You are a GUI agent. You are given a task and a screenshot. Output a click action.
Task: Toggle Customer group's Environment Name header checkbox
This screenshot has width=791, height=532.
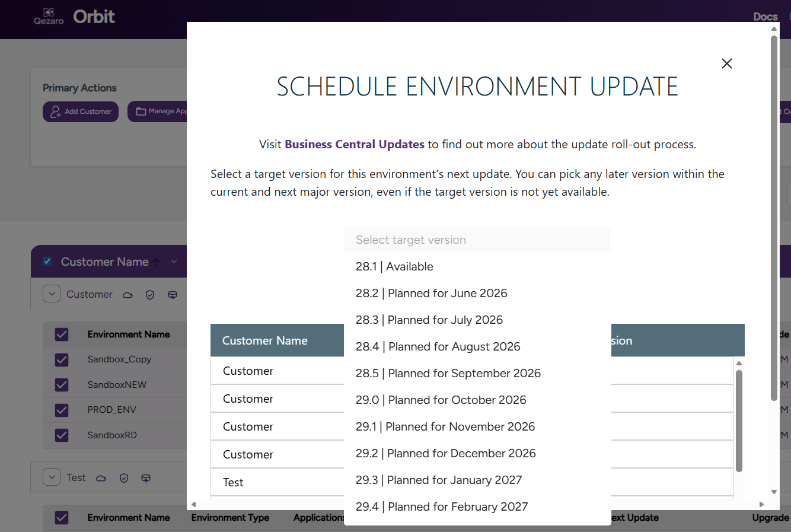coord(62,335)
